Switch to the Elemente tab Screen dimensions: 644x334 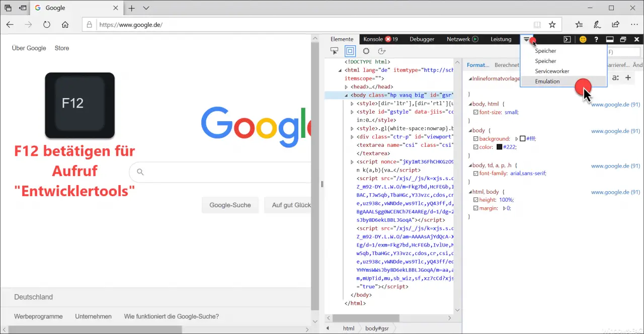point(342,39)
